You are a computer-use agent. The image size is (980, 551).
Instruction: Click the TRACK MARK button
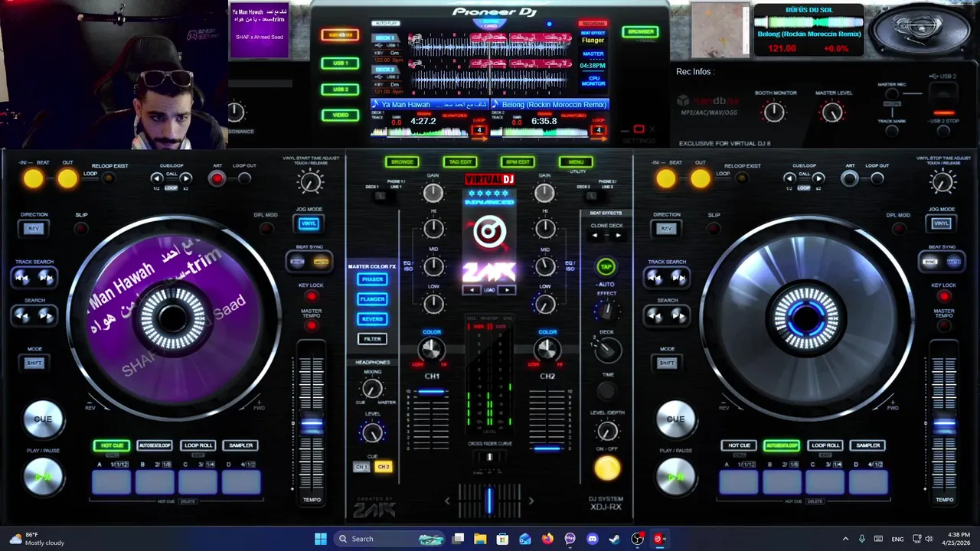coord(892,131)
